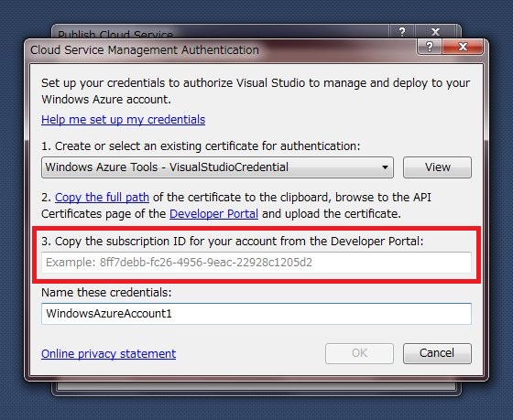Open the Online privacy statement link
The height and width of the screenshot is (420, 513).
pyautogui.click(x=108, y=353)
